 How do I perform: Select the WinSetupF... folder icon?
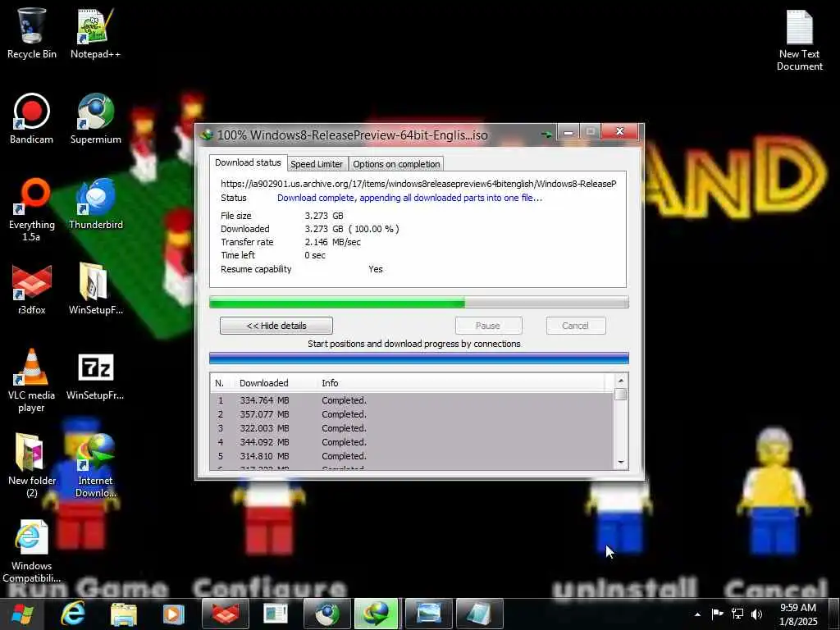point(95,290)
